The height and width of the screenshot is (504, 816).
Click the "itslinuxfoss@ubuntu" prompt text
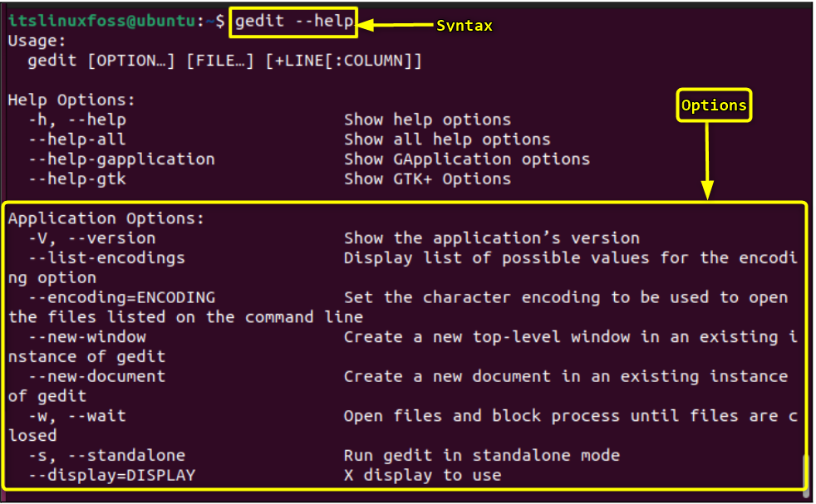102,21
